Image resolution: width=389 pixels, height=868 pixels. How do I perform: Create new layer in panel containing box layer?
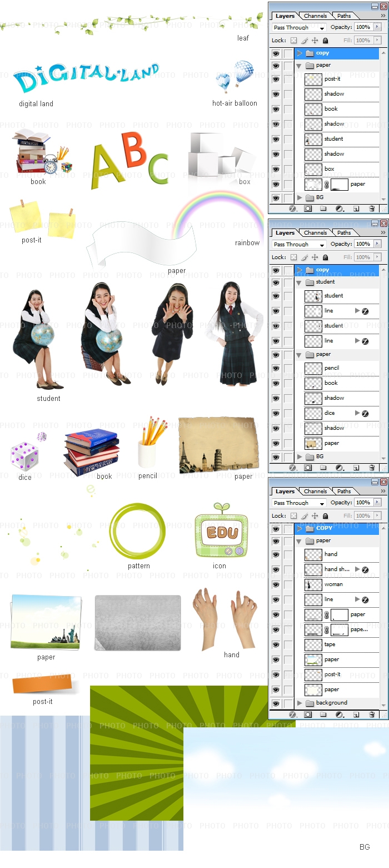point(356,209)
